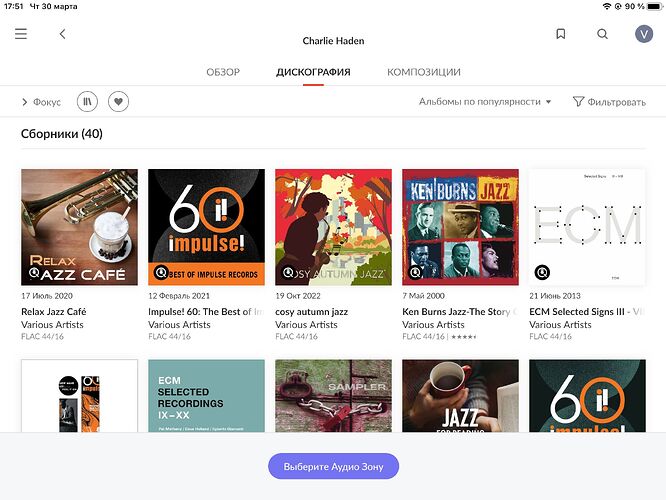Click ECM Selected Signs III title
666x500 pixels.
pyautogui.click(x=587, y=311)
